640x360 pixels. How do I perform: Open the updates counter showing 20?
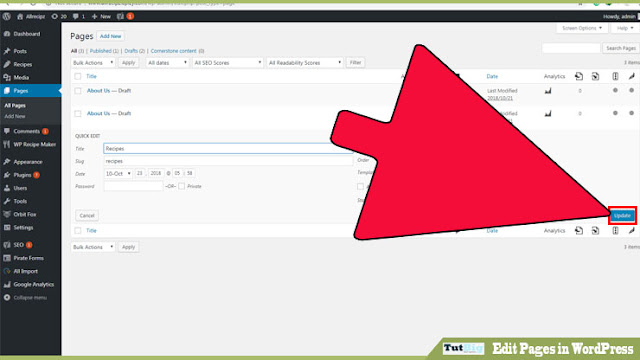point(59,16)
